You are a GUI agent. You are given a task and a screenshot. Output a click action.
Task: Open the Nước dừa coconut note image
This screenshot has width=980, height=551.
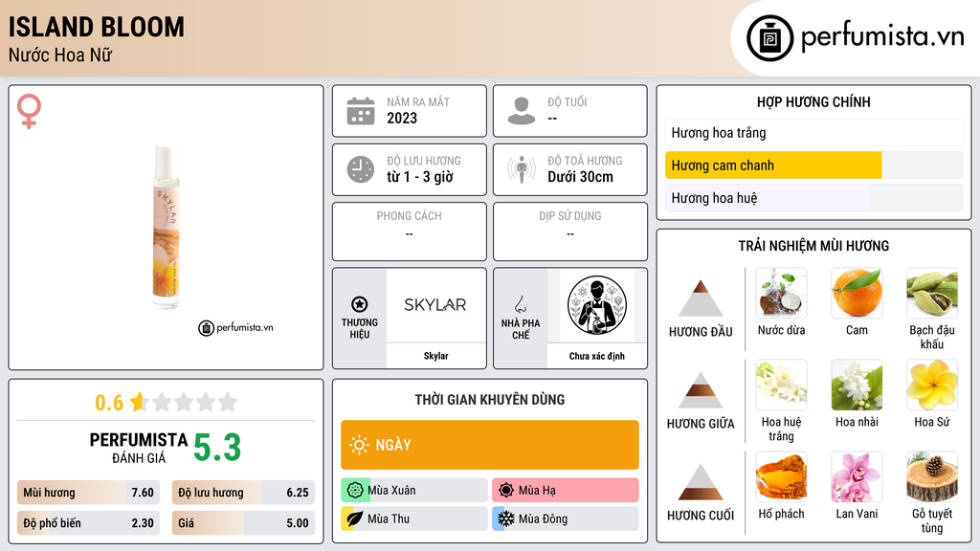coord(781,294)
